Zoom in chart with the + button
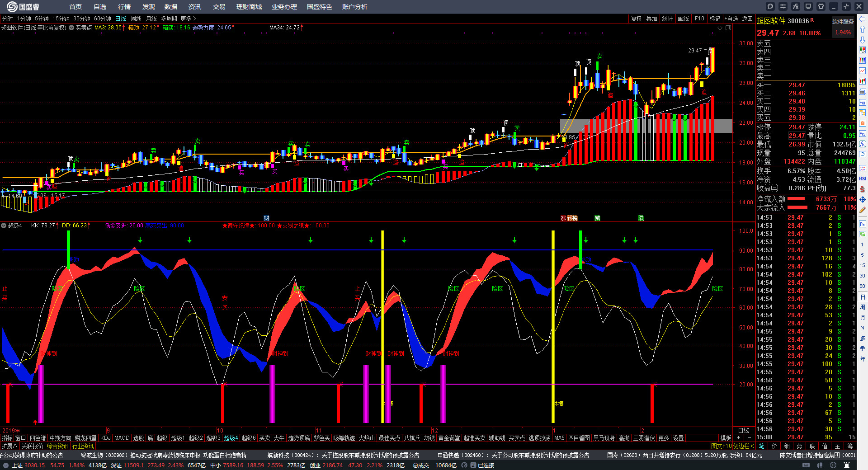This screenshot has width=868, height=470. point(739,438)
